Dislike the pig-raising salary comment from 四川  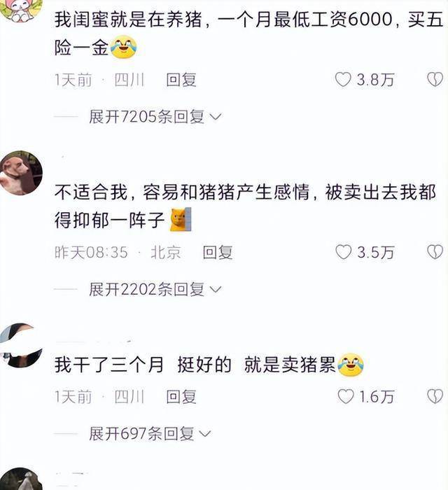click(x=435, y=80)
